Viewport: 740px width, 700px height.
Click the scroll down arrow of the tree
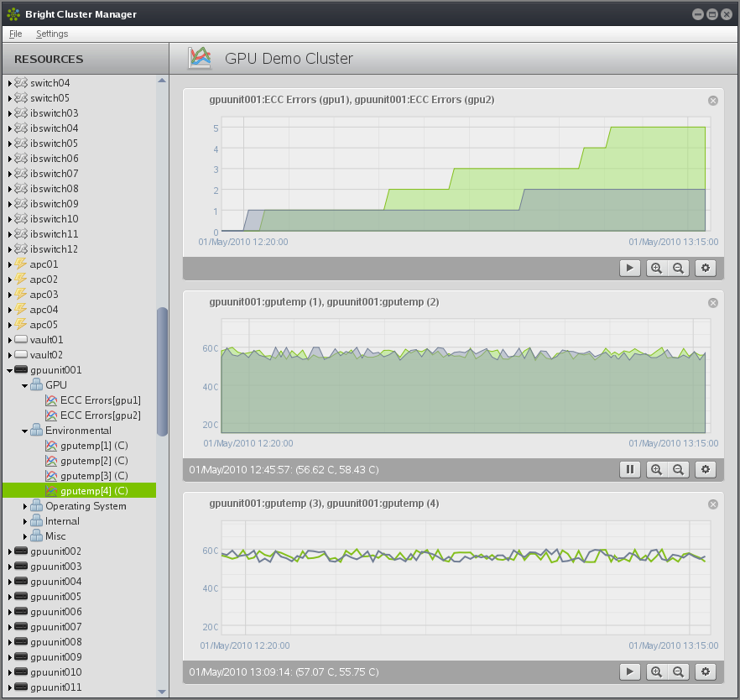tap(162, 692)
